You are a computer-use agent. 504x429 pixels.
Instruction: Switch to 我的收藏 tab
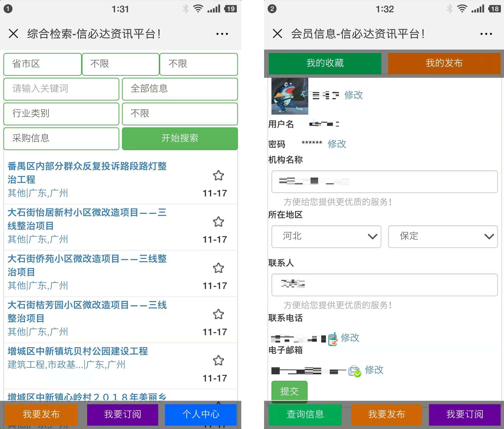[x=325, y=63]
